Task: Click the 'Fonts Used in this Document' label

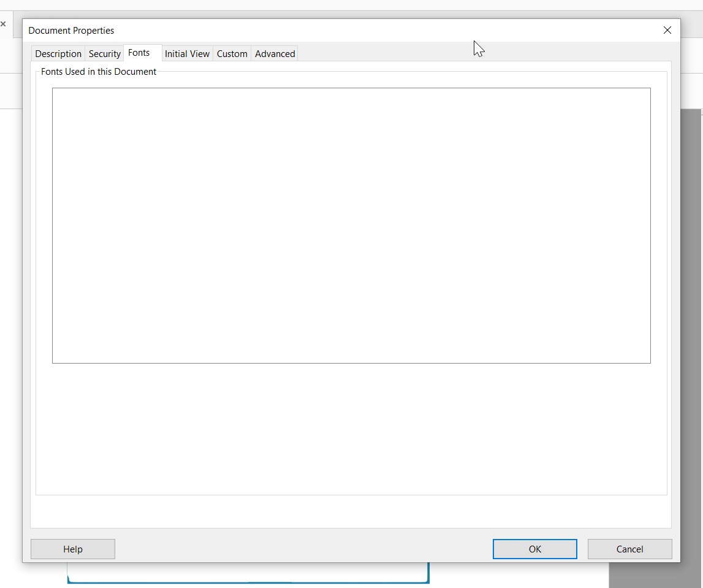Action: point(99,72)
